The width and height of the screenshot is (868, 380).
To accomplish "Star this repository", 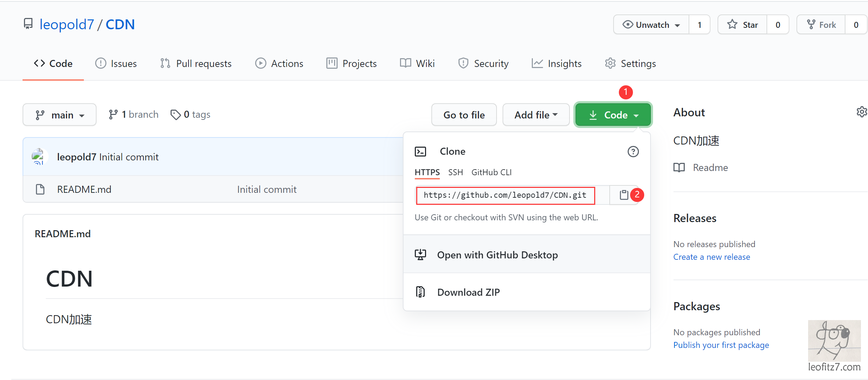I will click(x=743, y=25).
